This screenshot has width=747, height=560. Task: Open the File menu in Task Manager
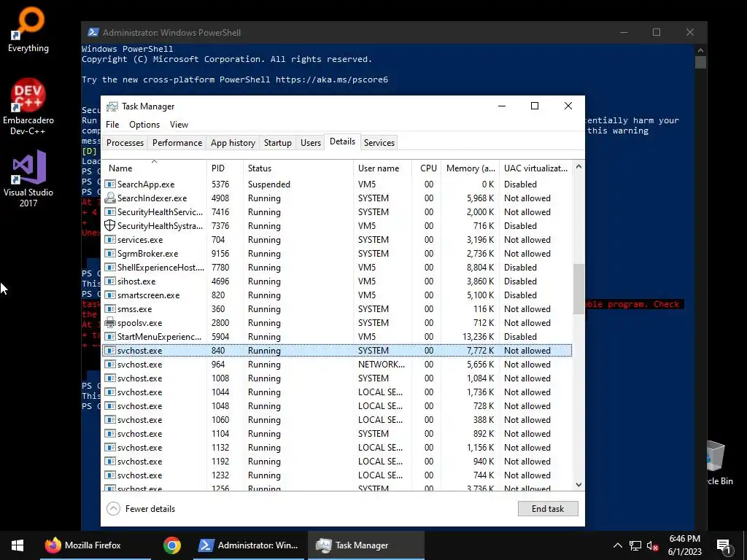click(x=112, y=124)
